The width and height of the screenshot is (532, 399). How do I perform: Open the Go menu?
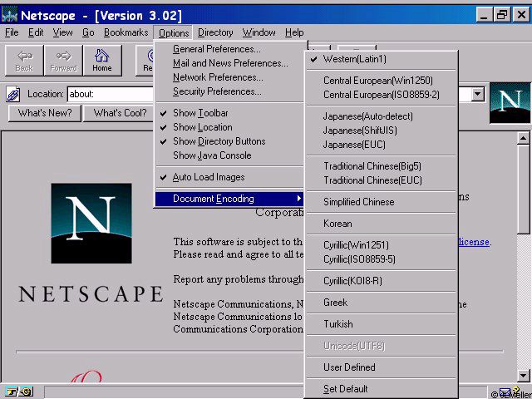[x=88, y=32]
